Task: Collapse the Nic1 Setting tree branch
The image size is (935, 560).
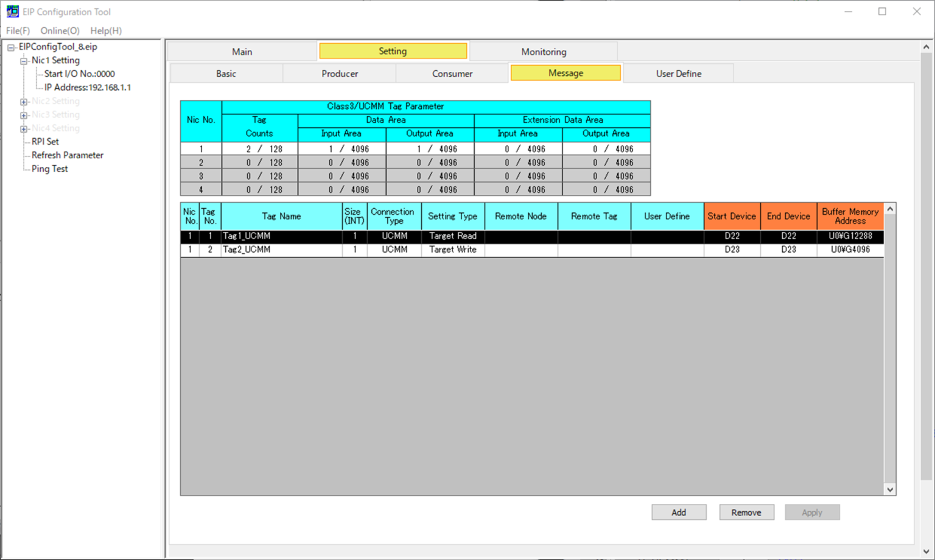Action: point(24,60)
